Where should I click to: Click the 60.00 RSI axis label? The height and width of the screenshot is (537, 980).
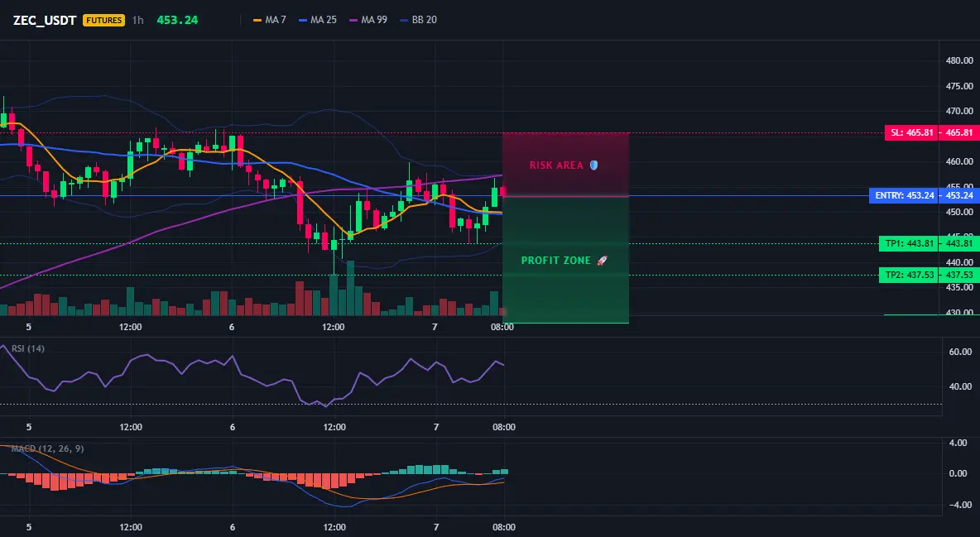[961, 352]
